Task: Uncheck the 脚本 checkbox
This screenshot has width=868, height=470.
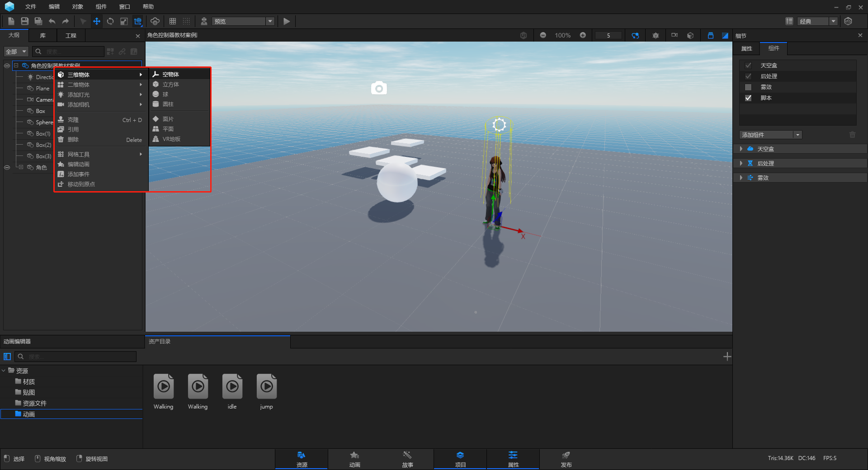Action: 748,98
